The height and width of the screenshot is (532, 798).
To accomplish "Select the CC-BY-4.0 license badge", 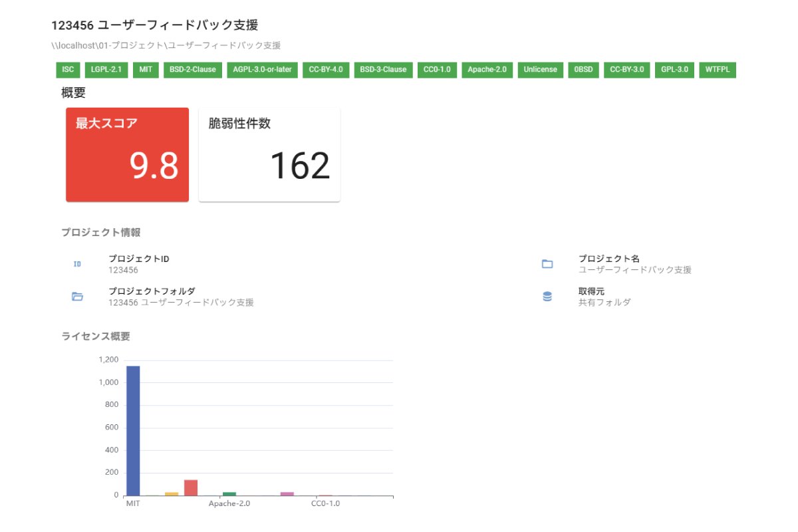I will coord(326,70).
